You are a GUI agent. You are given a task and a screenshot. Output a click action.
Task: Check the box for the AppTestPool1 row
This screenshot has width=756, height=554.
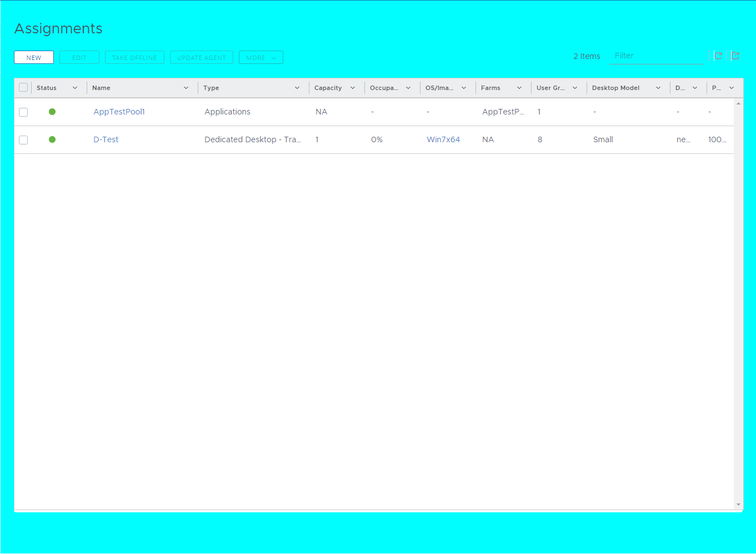coord(23,112)
